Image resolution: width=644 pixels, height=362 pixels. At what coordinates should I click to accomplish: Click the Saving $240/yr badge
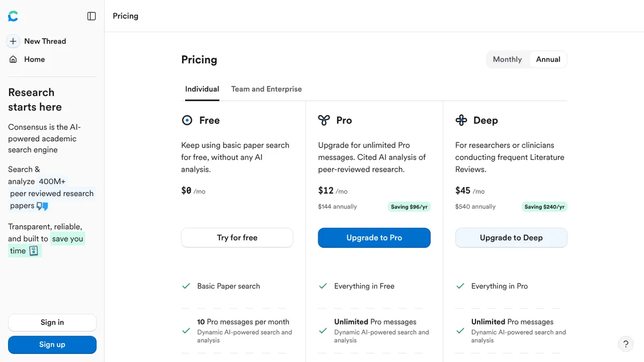click(544, 206)
